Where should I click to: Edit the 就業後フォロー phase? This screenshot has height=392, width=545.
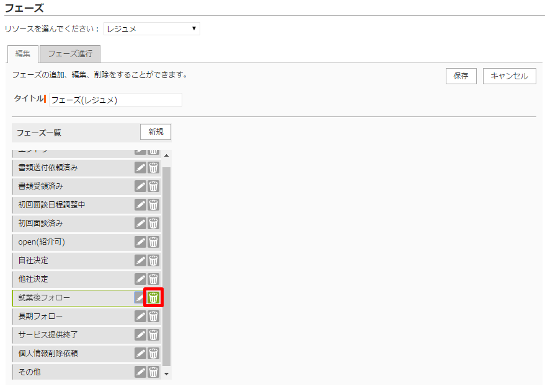[x=139, y=297]
